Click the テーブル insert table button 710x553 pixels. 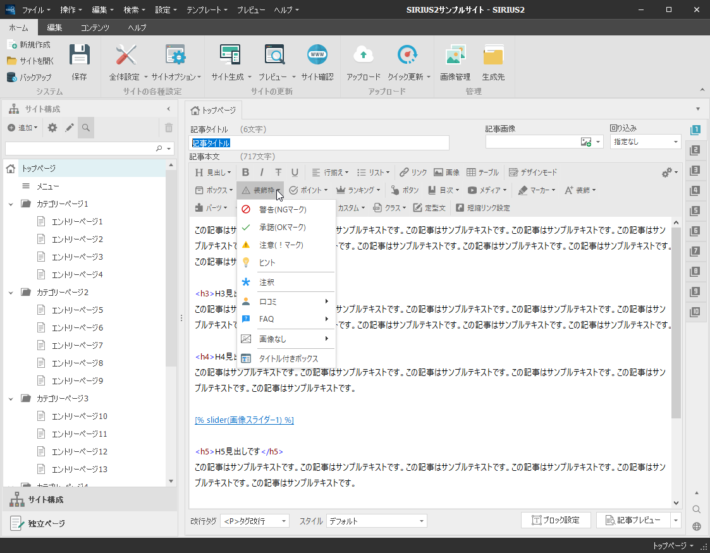tap(483, 172)
